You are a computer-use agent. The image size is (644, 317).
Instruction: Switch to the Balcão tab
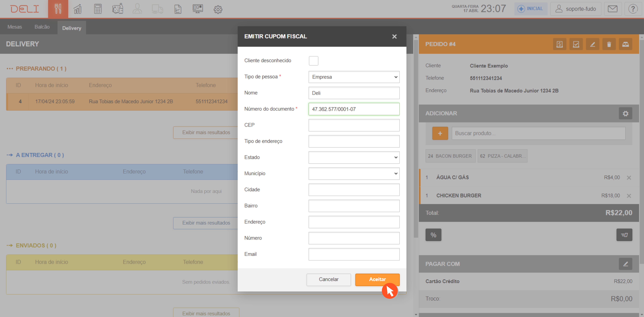[42, 27]
